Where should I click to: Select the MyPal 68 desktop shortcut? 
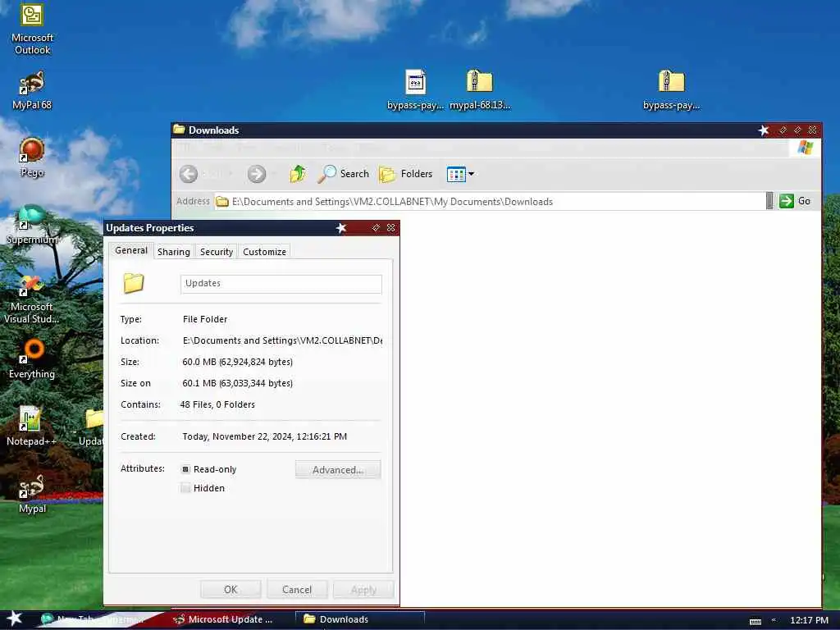tap(32, 90)
